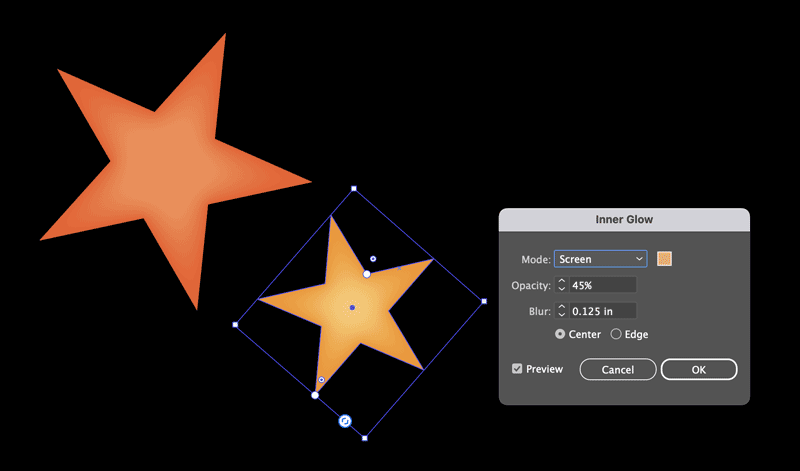This screenshot has height=471, width=800.
Task: Click the Opacity field showing 45%
Action: [603, 285]
